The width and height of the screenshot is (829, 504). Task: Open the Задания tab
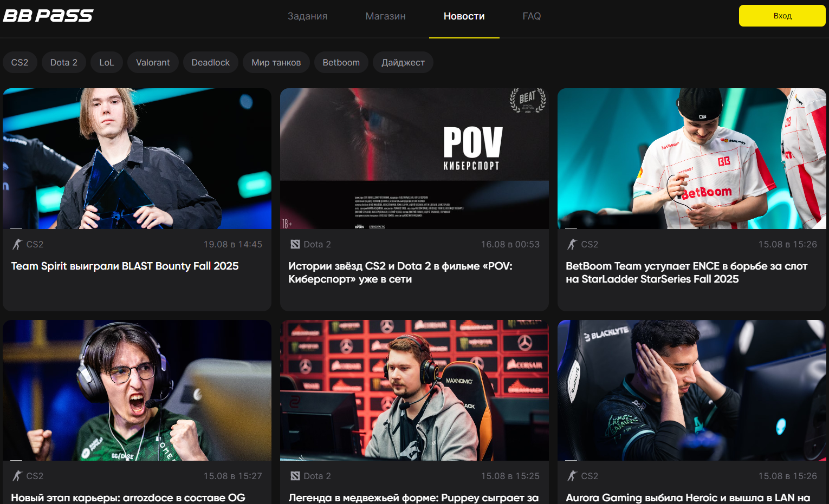(307, 16)
